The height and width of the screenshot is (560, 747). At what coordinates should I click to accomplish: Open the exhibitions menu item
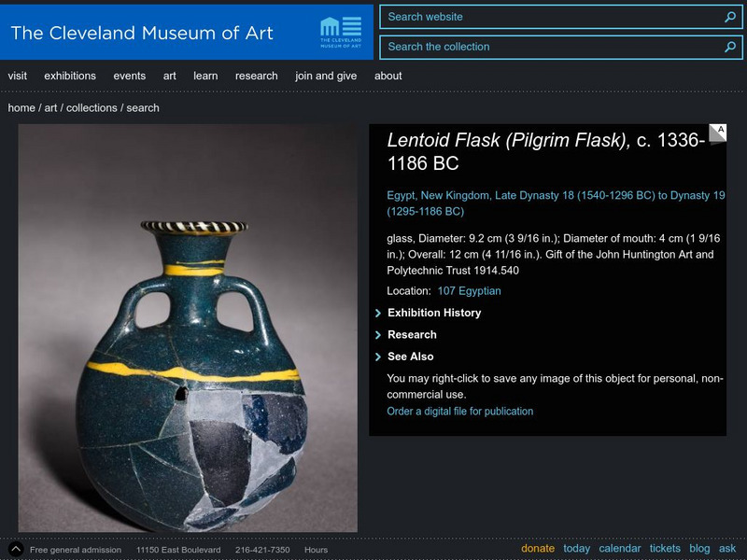tap(70, 76)
